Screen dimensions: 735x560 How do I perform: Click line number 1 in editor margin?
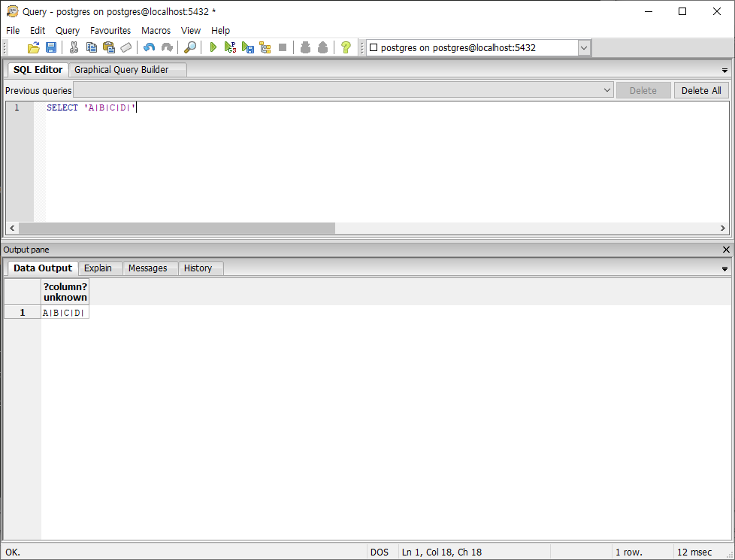[x=17, y=107]
